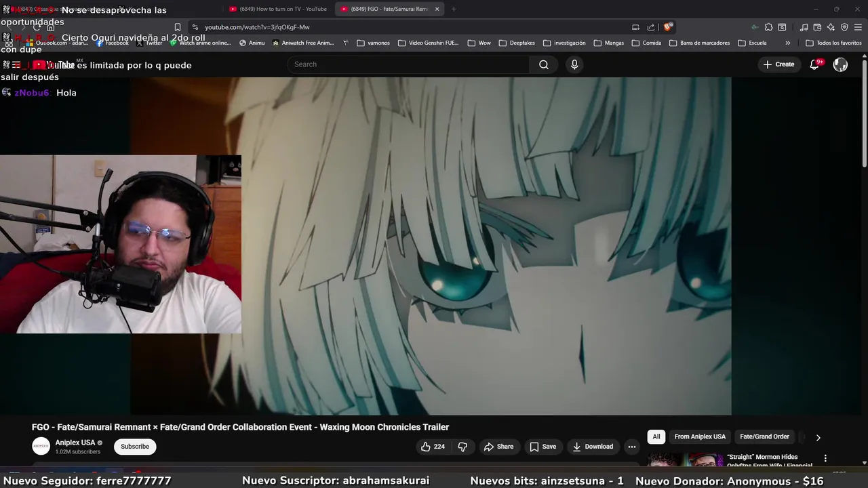
Task: Open Brave Leo AI sparkle icon
Action: click(831, 27)
